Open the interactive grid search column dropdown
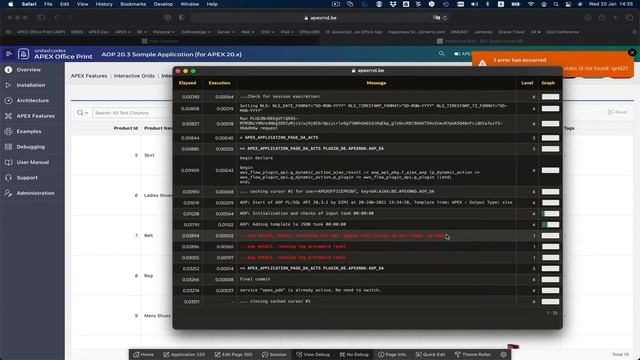This screenshot has height=360, width=640. [82, 113]
